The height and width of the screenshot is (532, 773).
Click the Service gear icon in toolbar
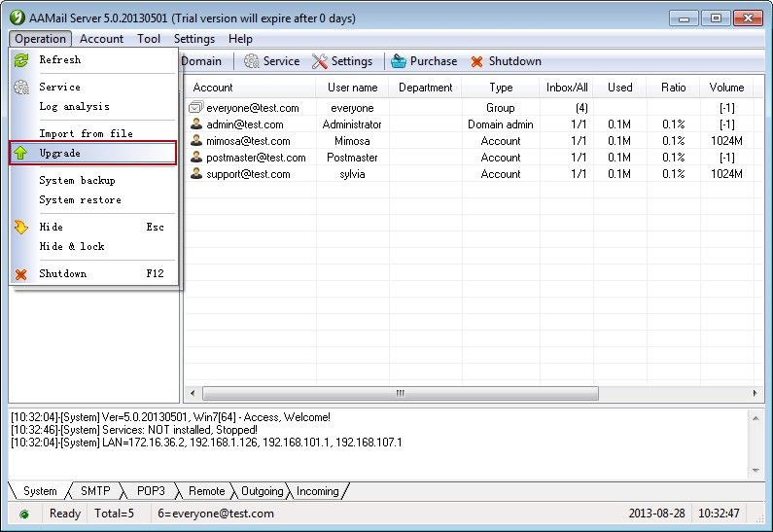click(x=252, y=61)
